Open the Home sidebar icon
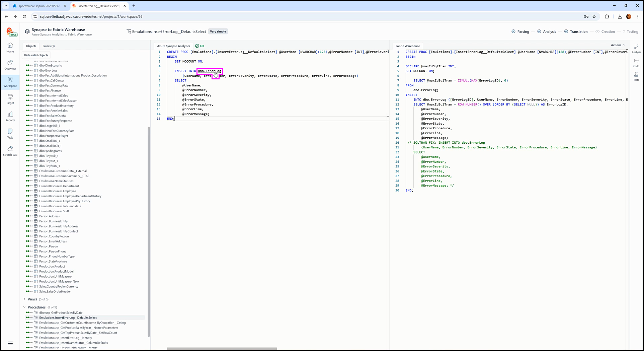Screen dimensions: 644x351 [10, 47]
